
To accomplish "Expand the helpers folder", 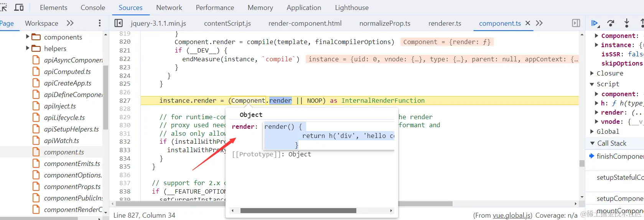I will click(x=28, y=48).
